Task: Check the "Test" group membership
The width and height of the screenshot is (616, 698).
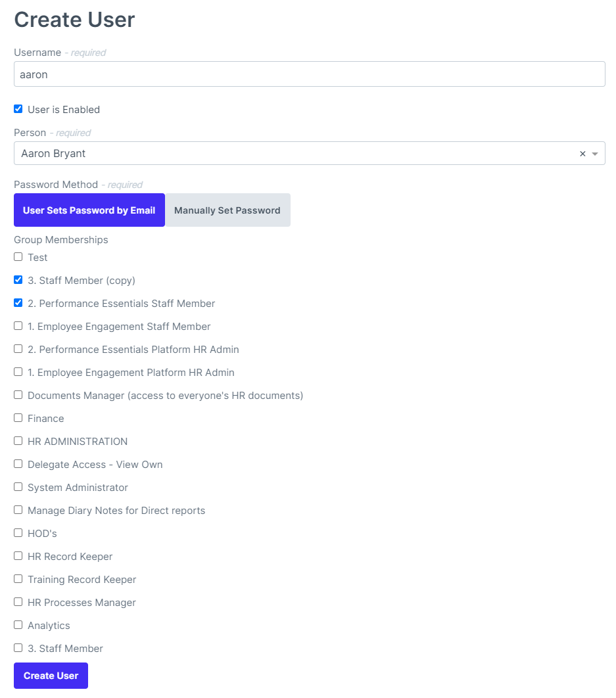Action: pyautogui.click(x=18, y=256)
